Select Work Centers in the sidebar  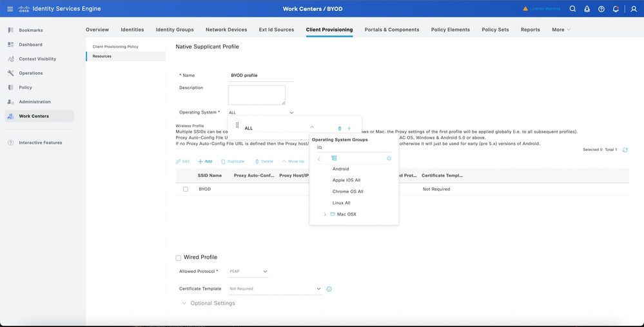[x=39, y=116]
